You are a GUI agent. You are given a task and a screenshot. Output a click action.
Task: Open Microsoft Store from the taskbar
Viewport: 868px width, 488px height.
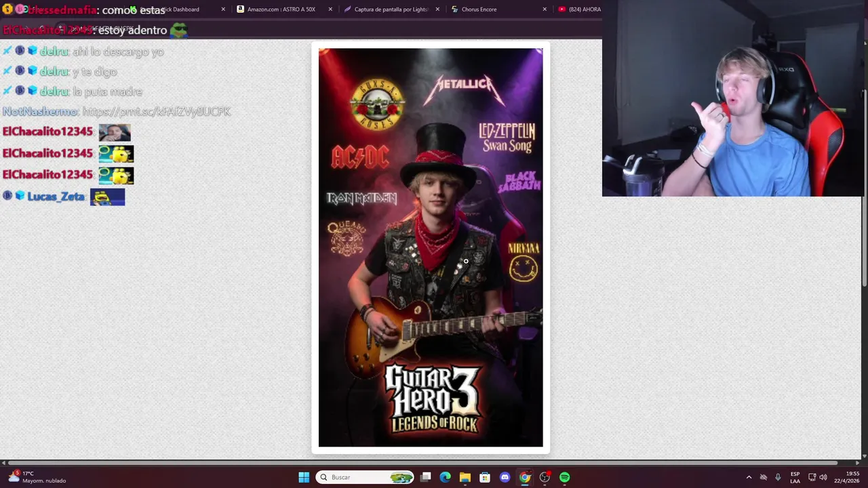coord(485,477)
